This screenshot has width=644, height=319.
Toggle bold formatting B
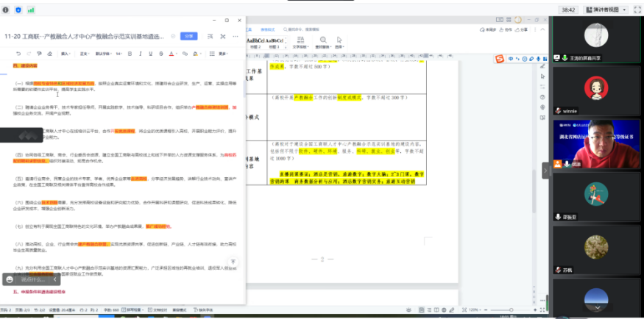(x=130, y=54)
